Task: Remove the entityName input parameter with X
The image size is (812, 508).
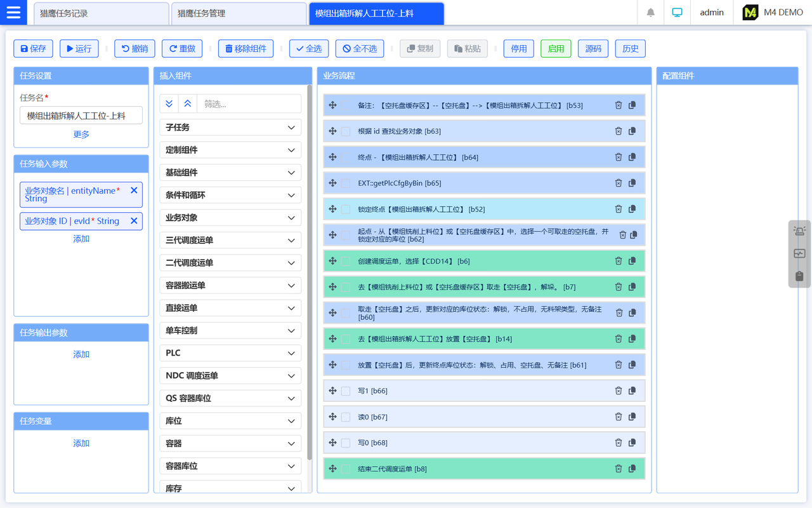Action: 134,190
